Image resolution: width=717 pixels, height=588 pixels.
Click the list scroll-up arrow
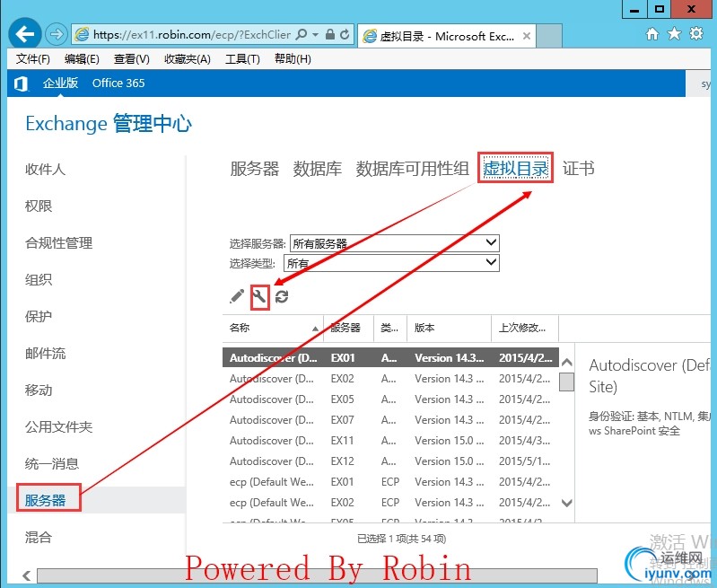[566, 363]
